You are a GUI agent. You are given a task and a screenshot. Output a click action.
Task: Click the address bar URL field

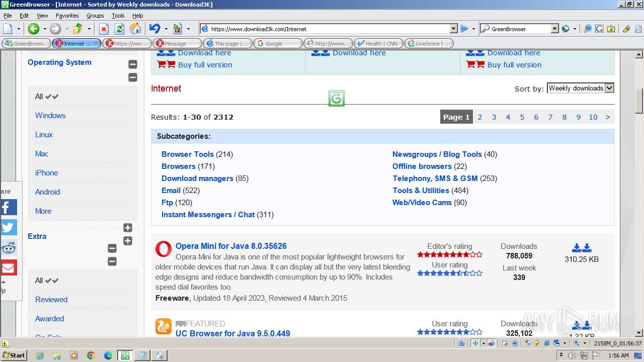pyautogui.click(x=326, y=29)
